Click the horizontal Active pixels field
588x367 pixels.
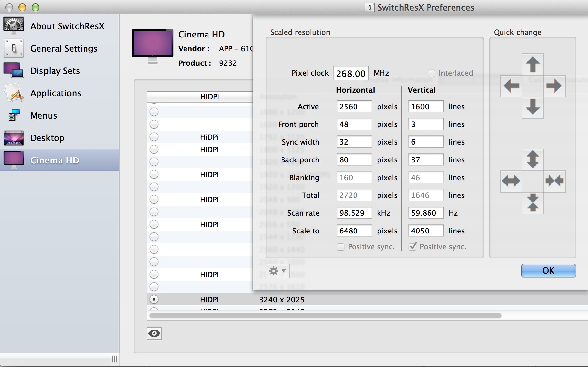tap(354, 106)
